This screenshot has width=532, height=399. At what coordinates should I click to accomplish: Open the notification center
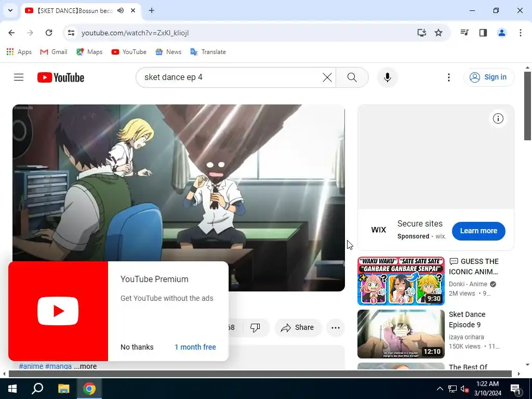tap(515, 389)
